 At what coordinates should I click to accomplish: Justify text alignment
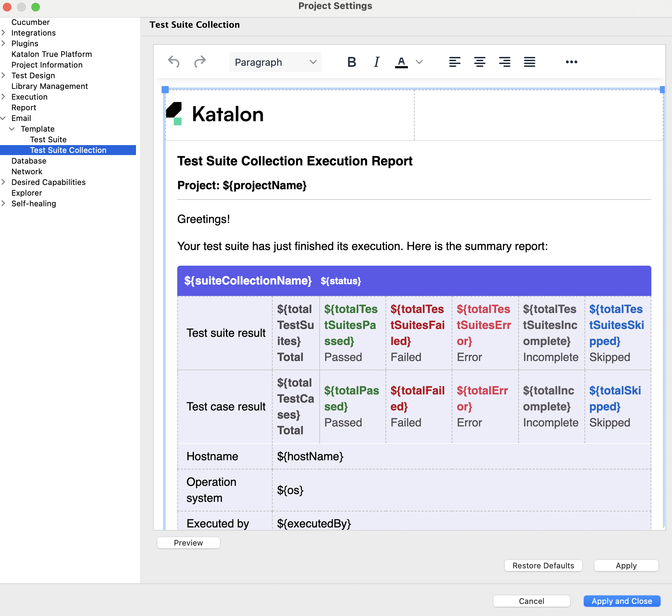(530, 62)
